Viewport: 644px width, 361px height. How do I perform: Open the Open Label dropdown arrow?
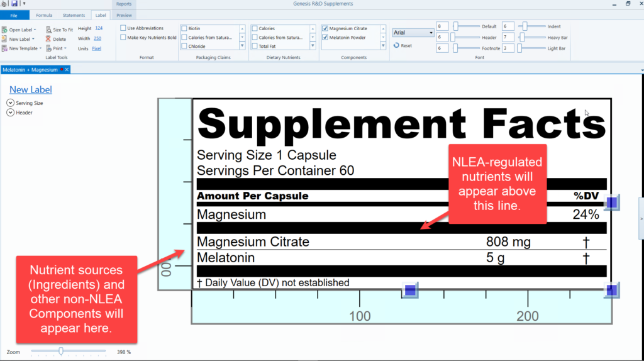[35, 30]
